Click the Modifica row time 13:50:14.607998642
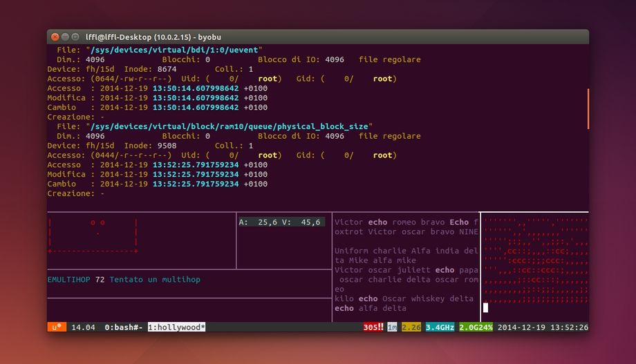The width and height of the screenshot is (636, 364). pos(196,97)
